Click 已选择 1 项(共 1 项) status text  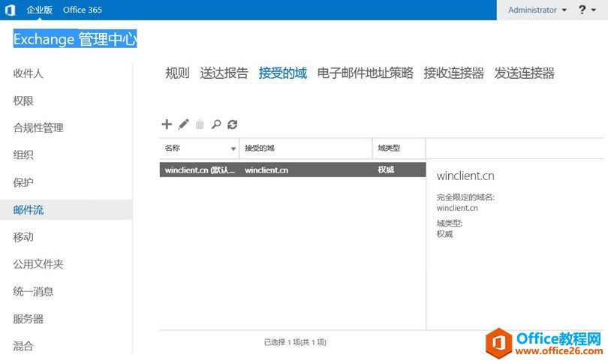click(295, 342)
